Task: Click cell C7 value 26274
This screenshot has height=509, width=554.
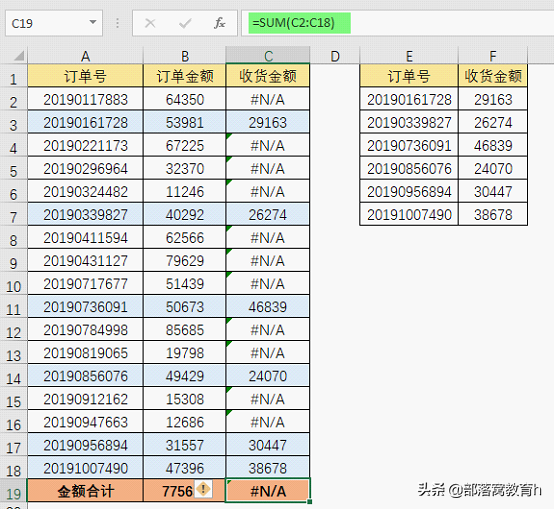Action: [x=268, y=214]
